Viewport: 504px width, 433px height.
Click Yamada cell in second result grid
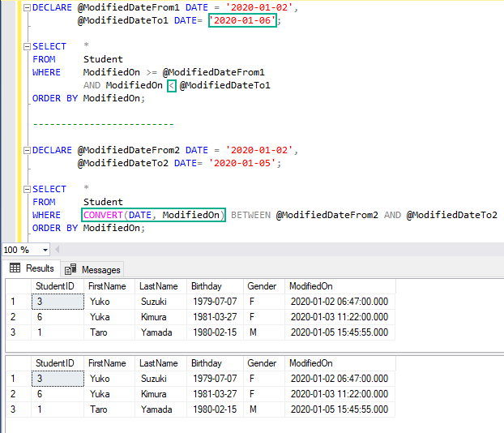(160, 409)
